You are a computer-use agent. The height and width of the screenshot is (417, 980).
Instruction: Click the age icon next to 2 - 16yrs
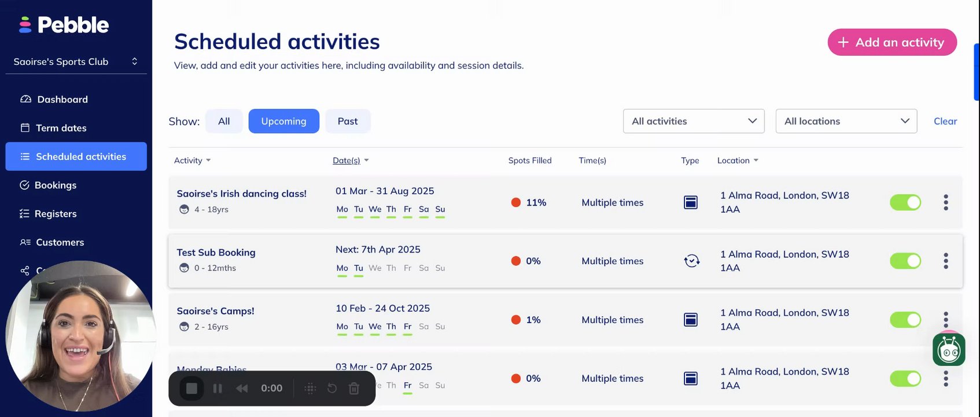(x=184, y=327)
